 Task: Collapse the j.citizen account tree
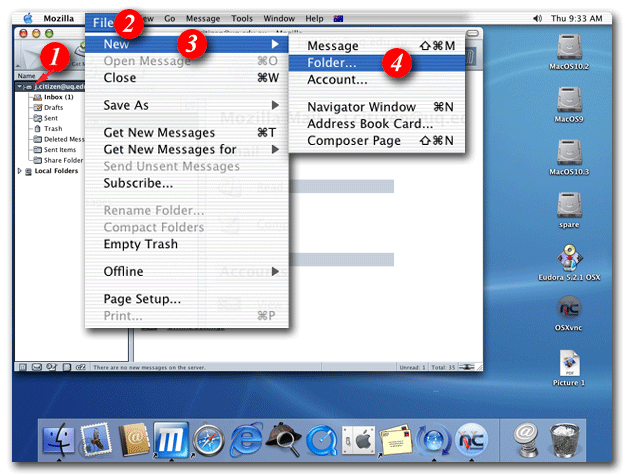(20, 86)
